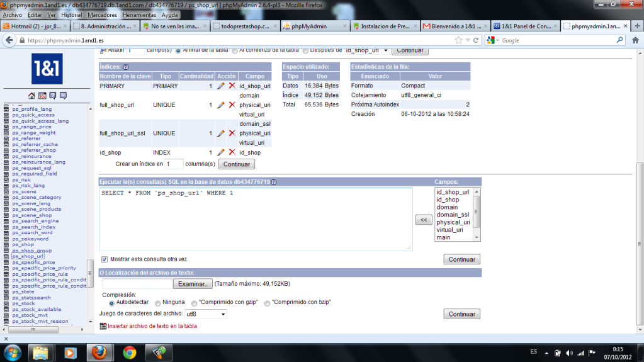Select domain_ssl in Campos list

point(453,215)
